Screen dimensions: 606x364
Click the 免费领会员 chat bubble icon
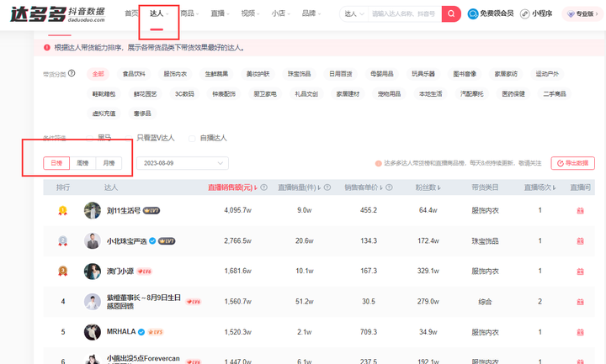tap(473, 14)
